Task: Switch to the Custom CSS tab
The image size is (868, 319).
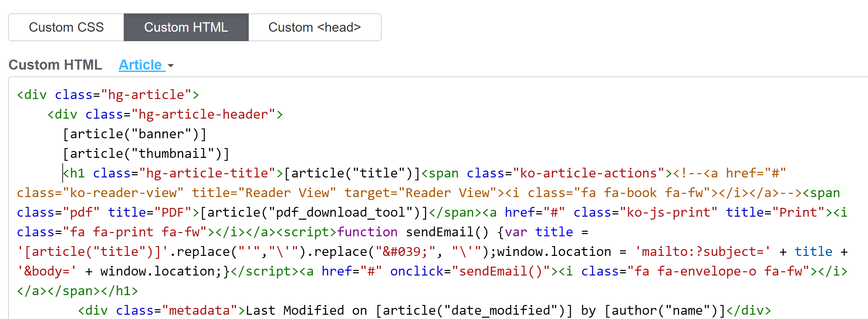Action: [66, 27]
